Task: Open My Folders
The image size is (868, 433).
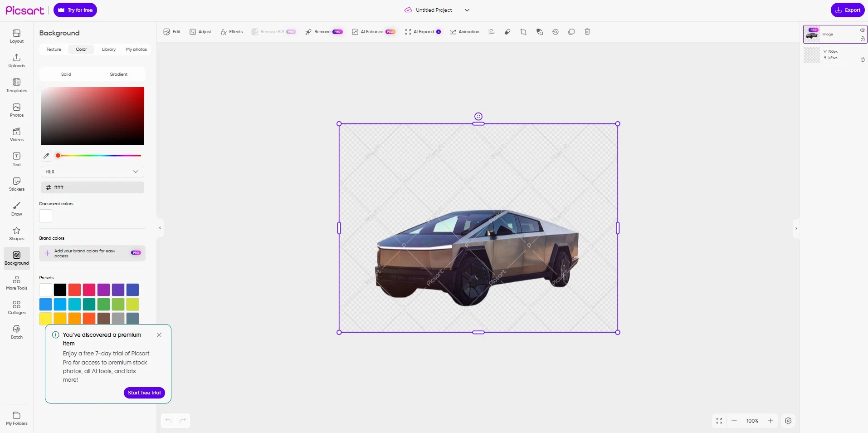Action: pyautogui.click(x=17, y=418)
